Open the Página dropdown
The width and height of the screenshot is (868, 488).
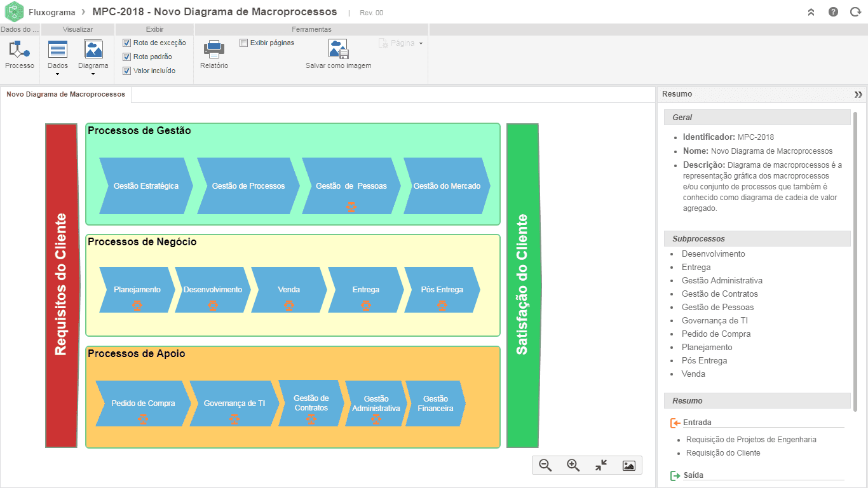tap(401, 43)
